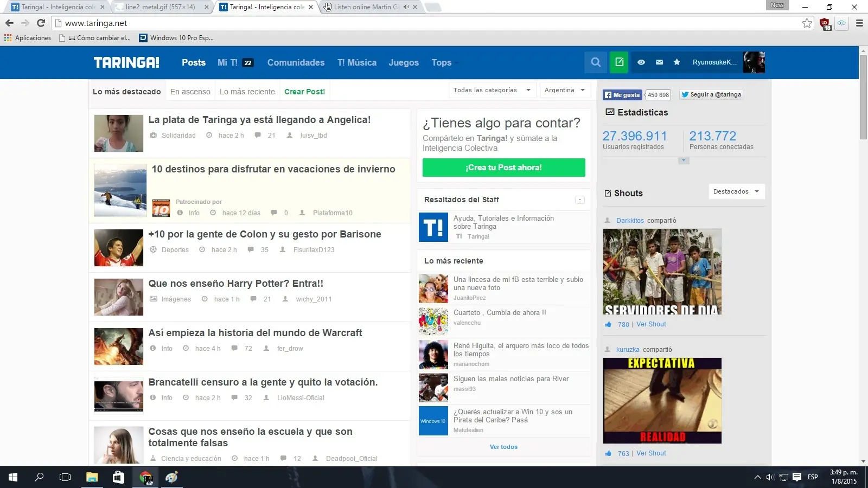The width and height of the screenshot is (868, 488).
Task: Mute the audio icon on Listen tab
Action: tap(406, 7)
